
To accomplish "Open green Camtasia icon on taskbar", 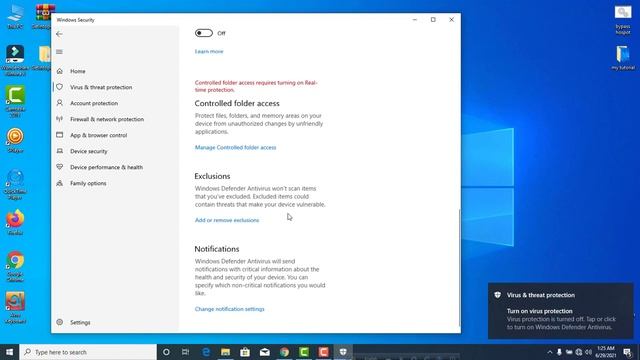I will 304,352.
